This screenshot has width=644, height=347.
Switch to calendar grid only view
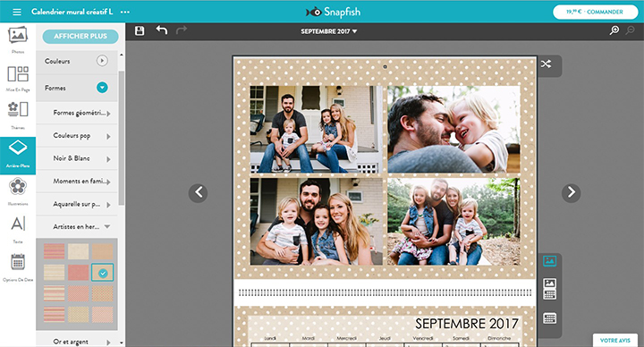(549, 318)
